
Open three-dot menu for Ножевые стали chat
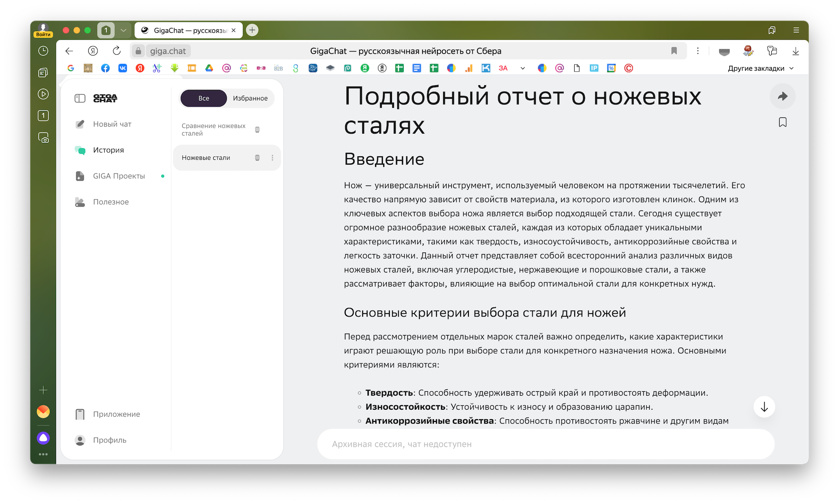[272, 158]
